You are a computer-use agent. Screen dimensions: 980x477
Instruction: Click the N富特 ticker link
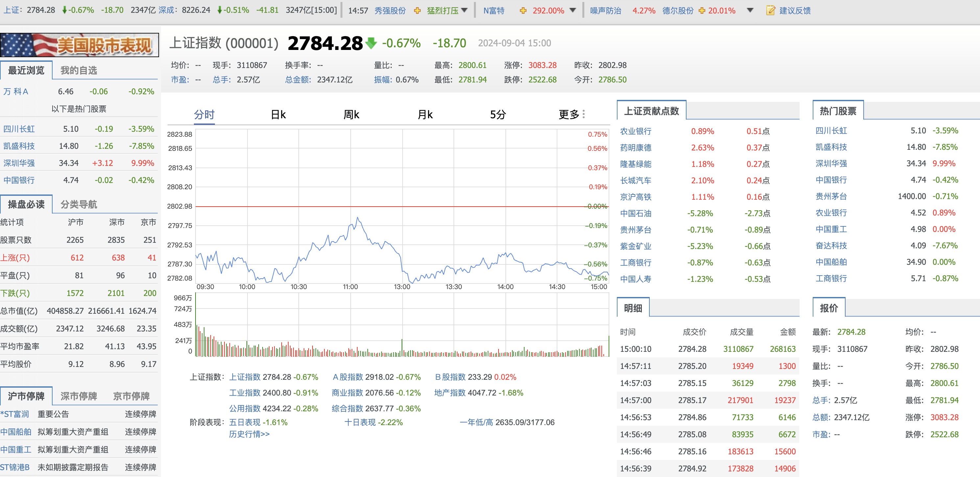[494, 11]
